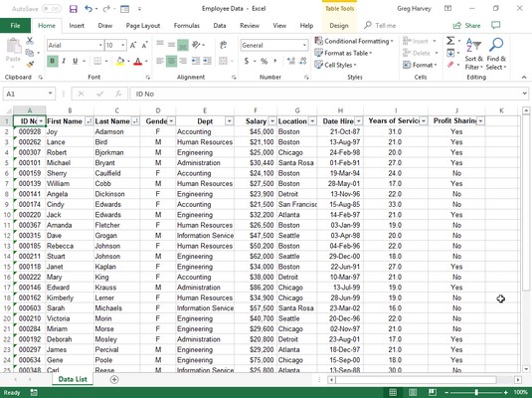Image resolution: width=532 pixels, height=398 pixels.
Task: Open the Comments speech bubble icon
Action: [x=495, y=25]
